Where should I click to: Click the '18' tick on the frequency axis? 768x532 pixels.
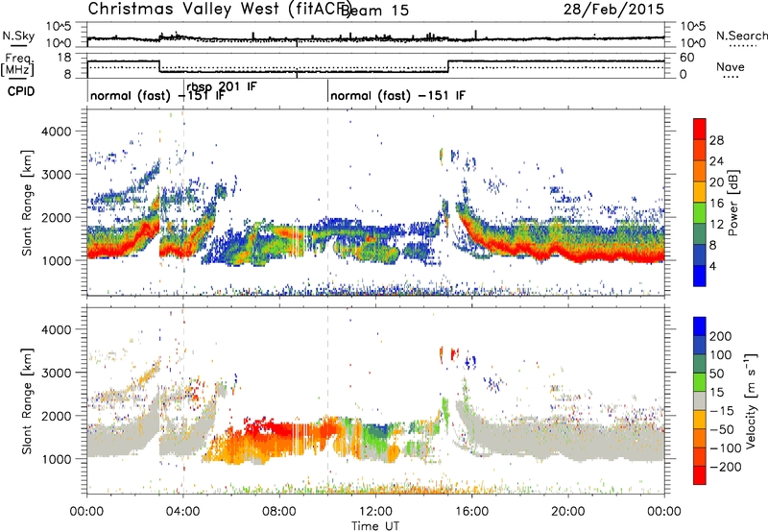[x=64, y=58]
